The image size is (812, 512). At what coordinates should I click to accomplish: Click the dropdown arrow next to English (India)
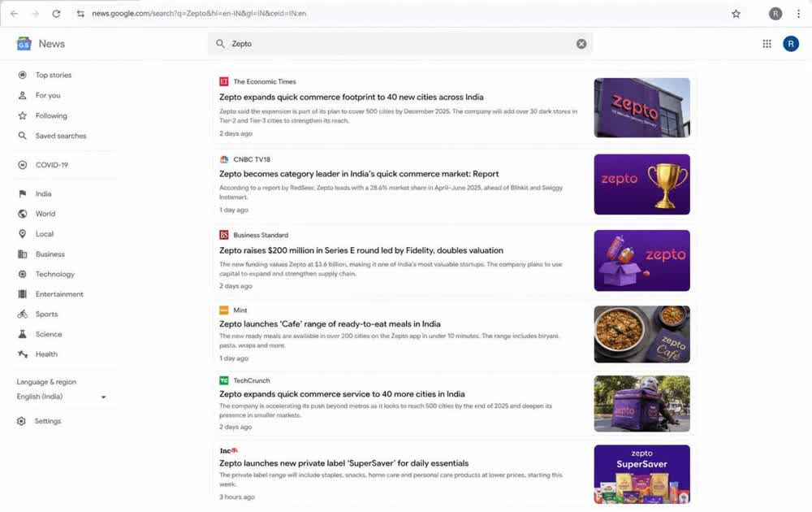coord(104,397)
